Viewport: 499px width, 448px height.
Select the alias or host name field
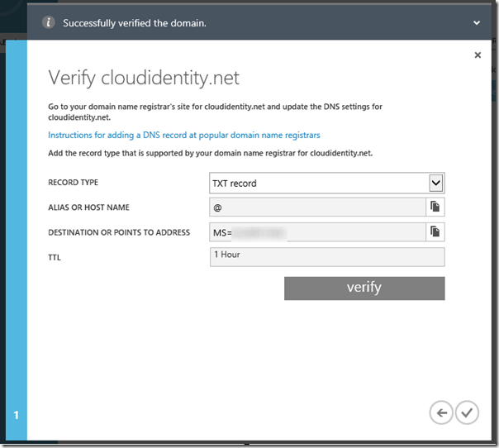tap(317, 207)
